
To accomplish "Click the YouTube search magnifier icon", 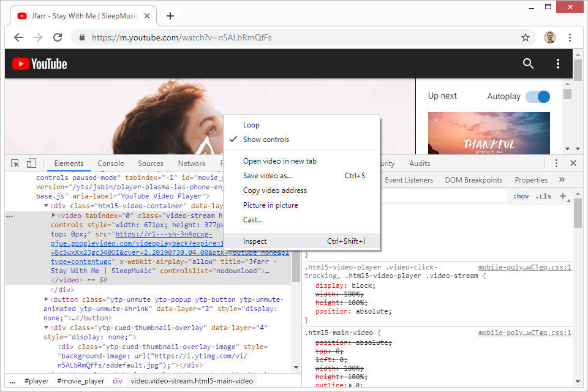I will 528,64.
